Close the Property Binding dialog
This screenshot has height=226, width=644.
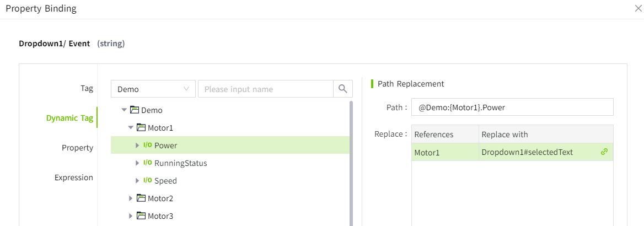pos(638,8)
